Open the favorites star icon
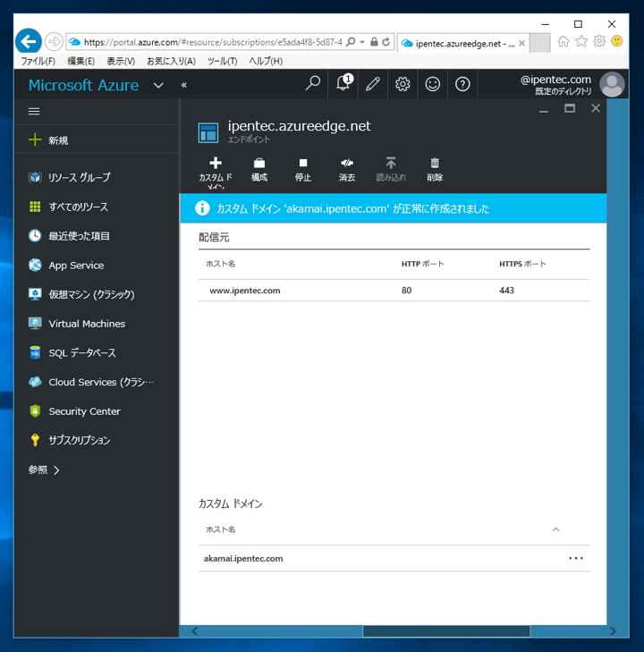This screenshot has height=652, width=644. pos(581,41)
